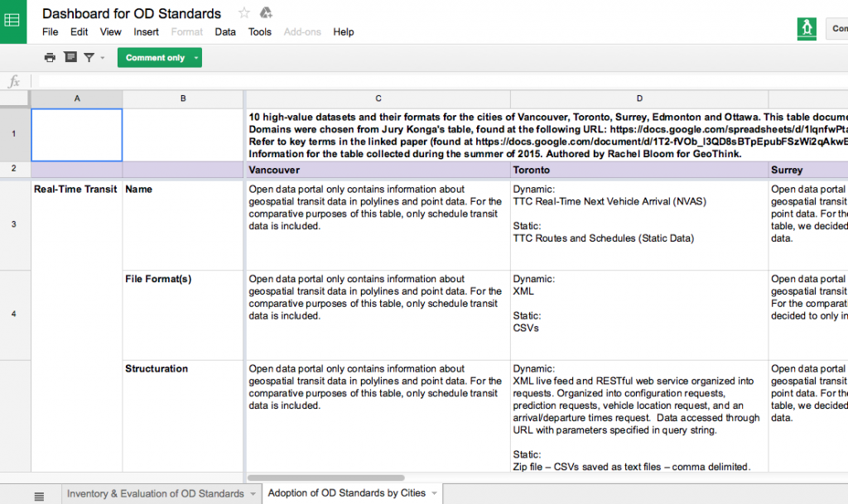Select row 2 header
This screenshot has height=504, width=848.
click(x=14, y=169)
